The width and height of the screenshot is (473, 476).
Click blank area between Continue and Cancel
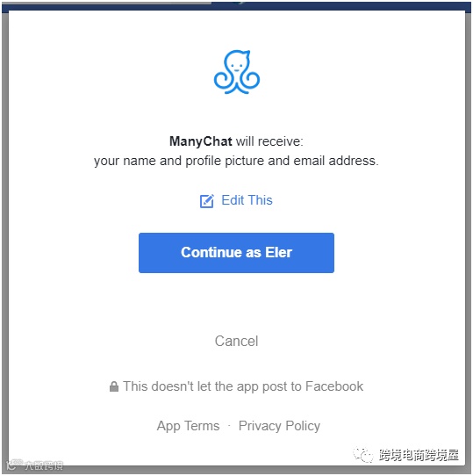236,304
